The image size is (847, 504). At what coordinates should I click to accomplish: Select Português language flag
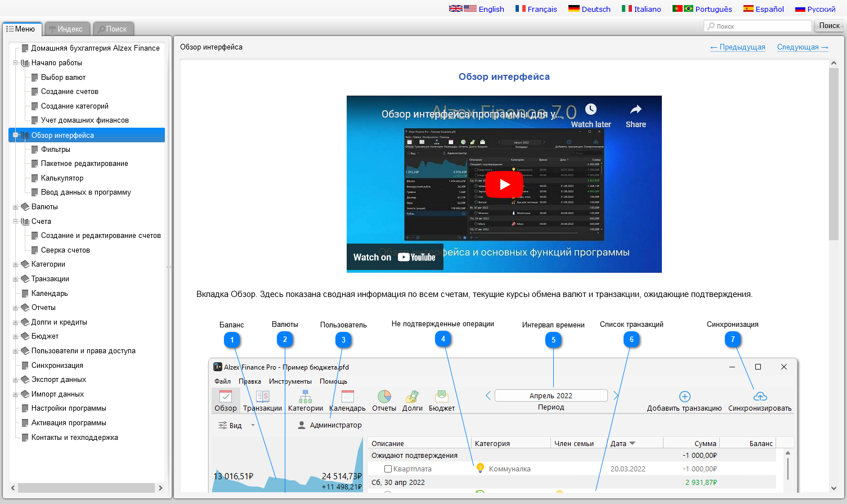pos(683,8)
